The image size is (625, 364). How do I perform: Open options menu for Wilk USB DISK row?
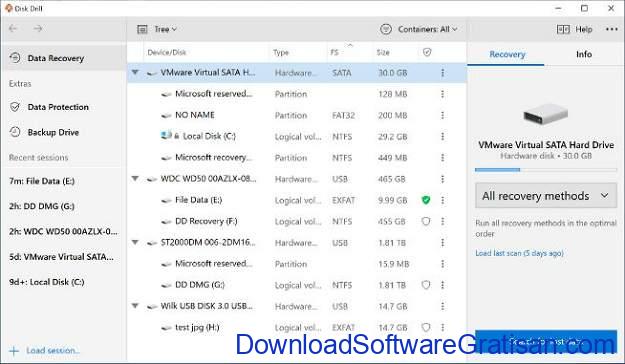[442, 306]
